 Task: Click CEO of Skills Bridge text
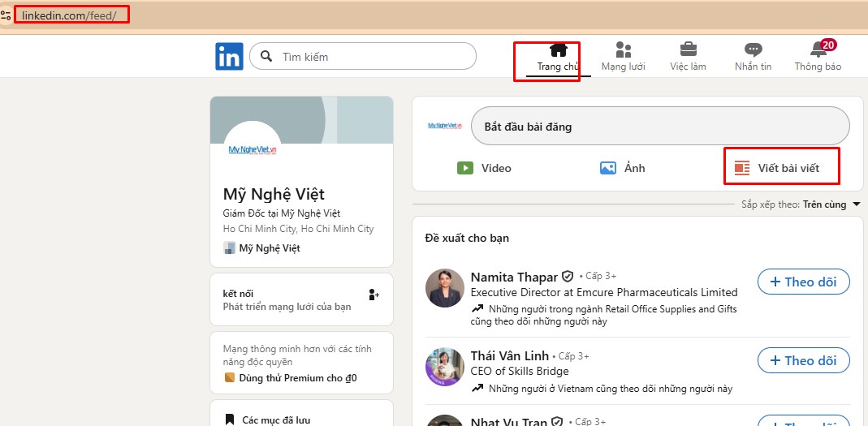(x=520, y=371)
